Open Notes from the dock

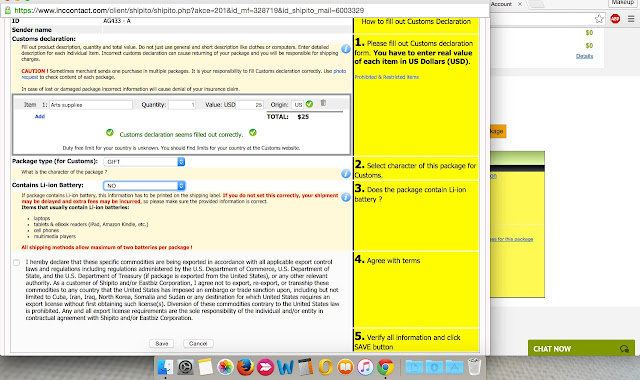[x=205, y=367]
